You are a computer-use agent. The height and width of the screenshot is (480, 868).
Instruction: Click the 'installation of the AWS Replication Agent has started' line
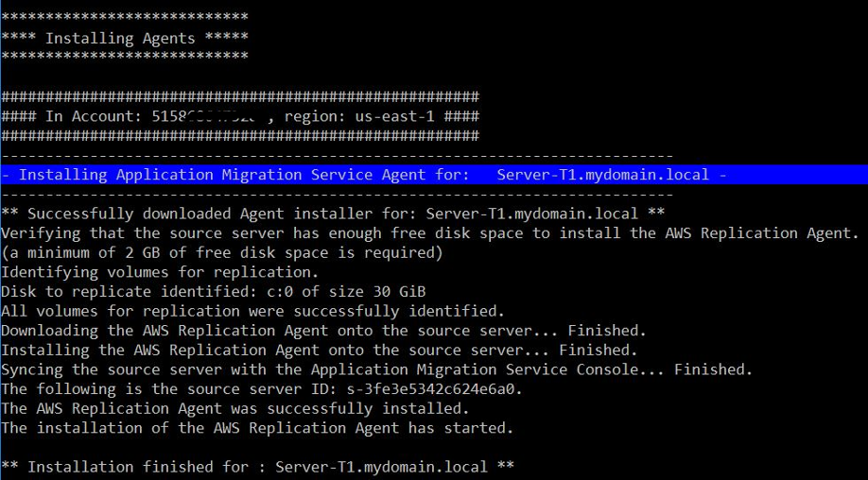tap(257, 428)
